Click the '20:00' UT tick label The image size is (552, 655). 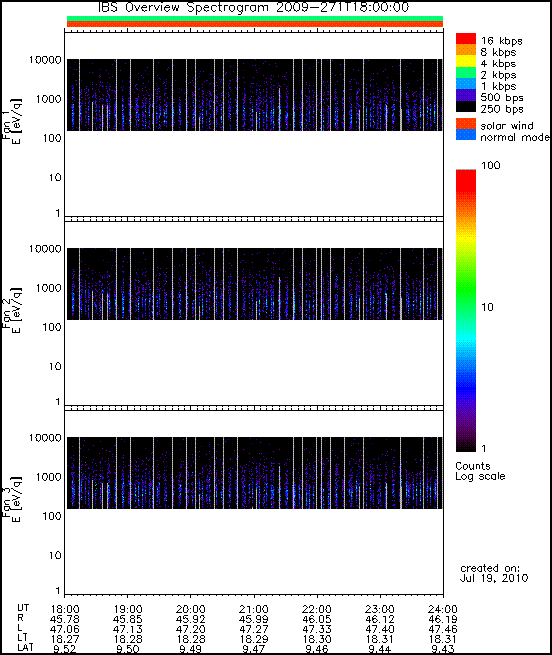(191, 609)
